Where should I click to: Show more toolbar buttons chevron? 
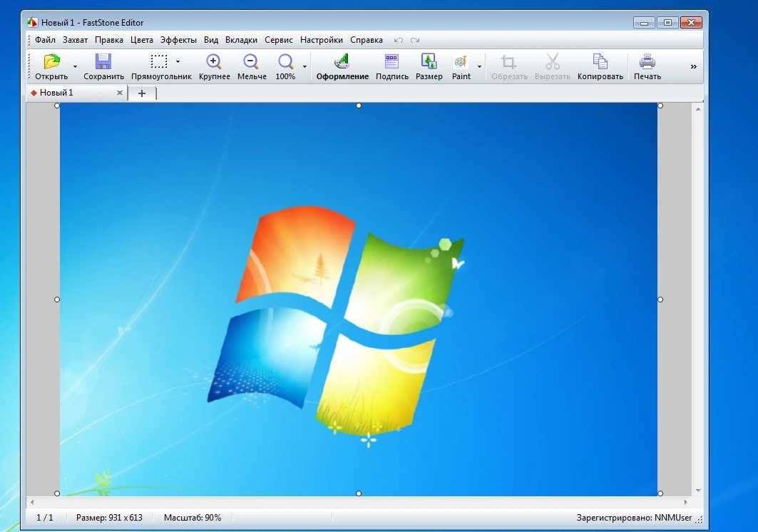click(694, 67)
